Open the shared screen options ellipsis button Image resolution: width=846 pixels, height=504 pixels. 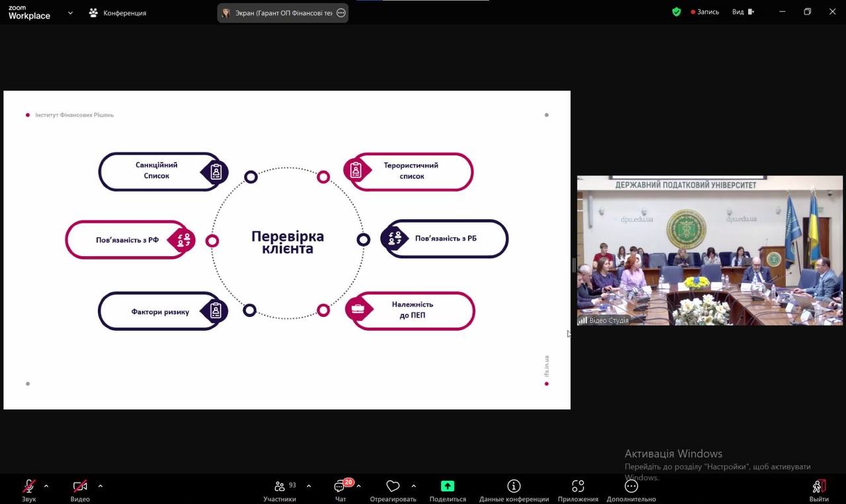(341, 13)
